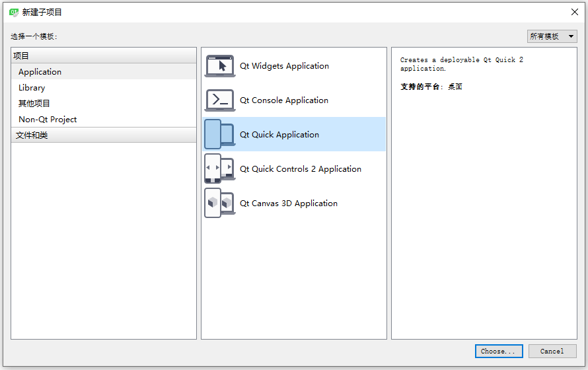
Task: Click the Qt Console Application terminal icon
Action: tap(220, 100)
